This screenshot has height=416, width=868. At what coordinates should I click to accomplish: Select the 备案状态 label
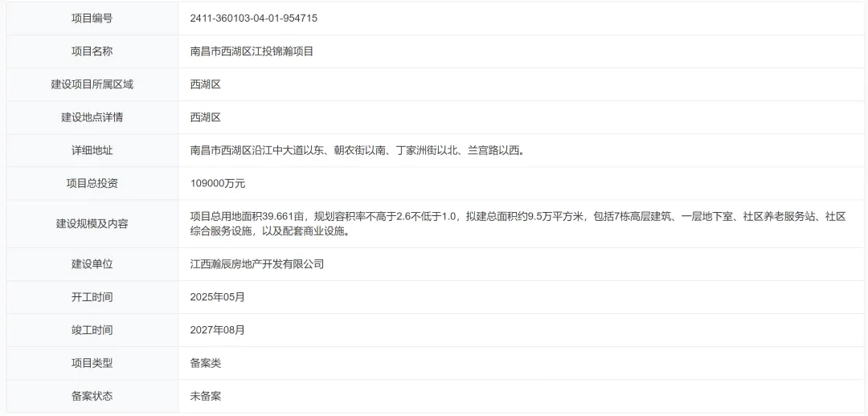point(92,396)
